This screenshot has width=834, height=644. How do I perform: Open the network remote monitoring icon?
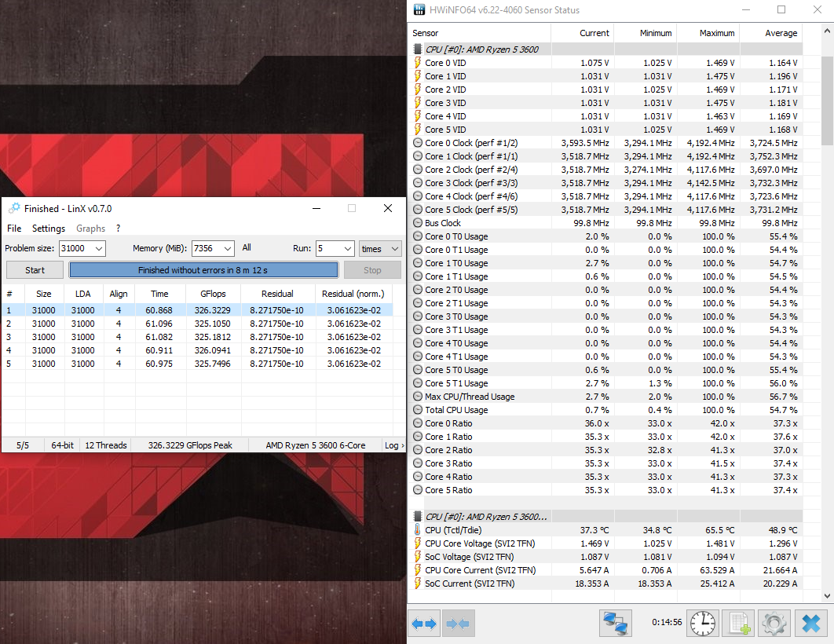tap(615, 624)
